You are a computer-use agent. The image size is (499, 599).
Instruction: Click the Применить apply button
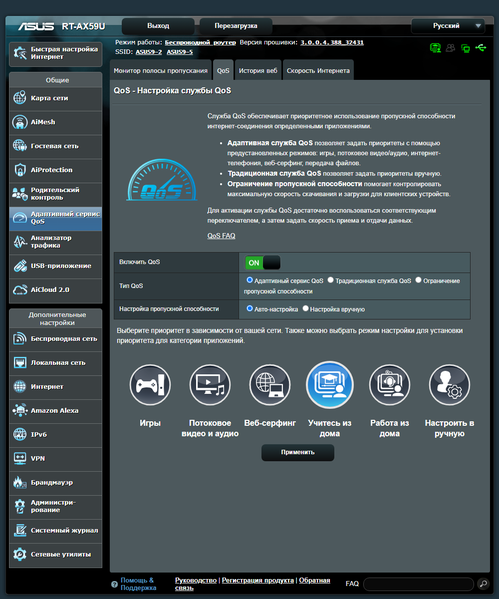[x=298, y=452]
